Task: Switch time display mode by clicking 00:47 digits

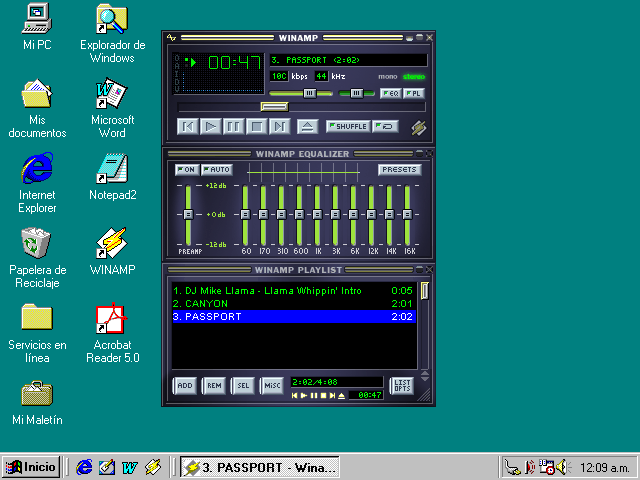Action: click(234, 62)
